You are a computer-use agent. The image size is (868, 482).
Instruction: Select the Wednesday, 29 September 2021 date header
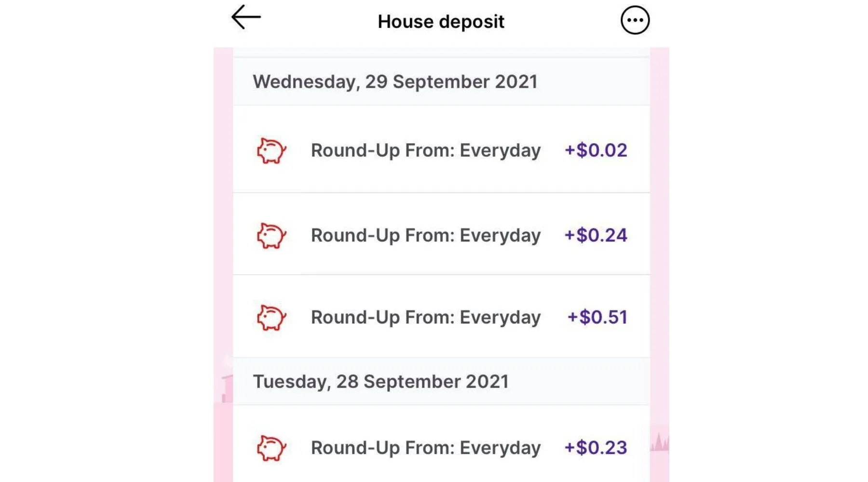coord(394,82)
